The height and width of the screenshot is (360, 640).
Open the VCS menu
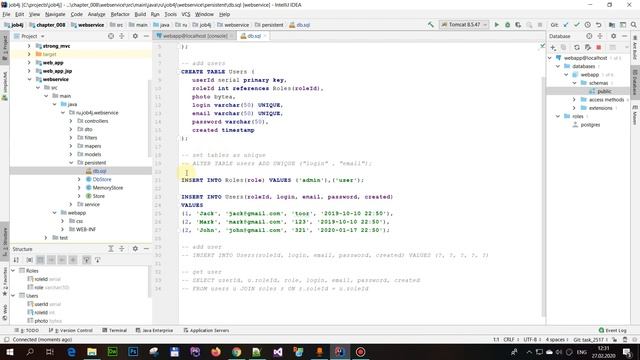click(x=186, y=14)
